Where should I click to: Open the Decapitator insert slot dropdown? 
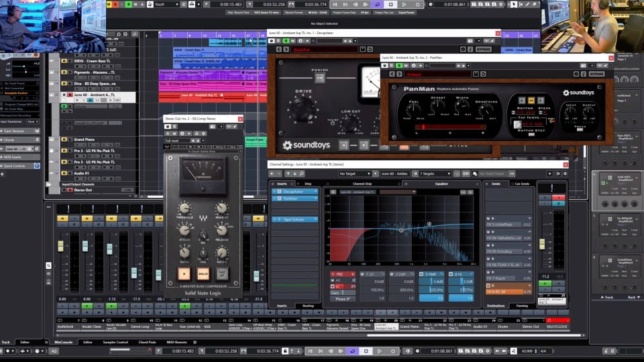click(315, 192)
